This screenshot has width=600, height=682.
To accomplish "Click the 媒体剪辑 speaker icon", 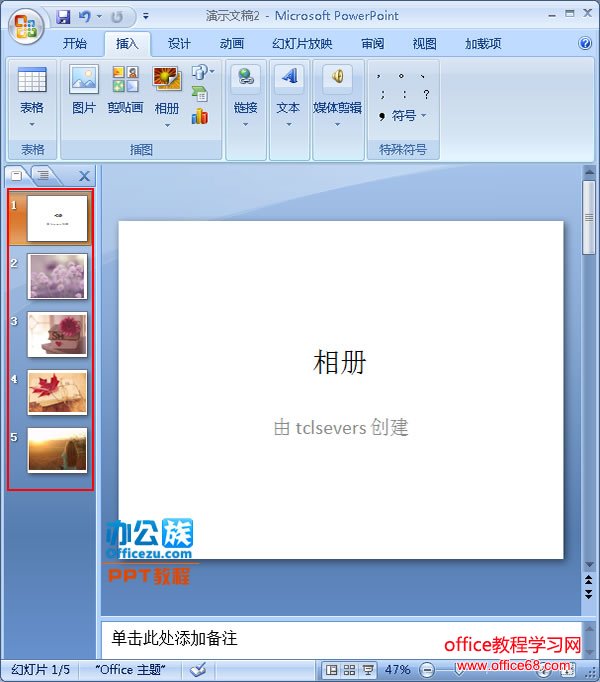I will pos(338,77).
